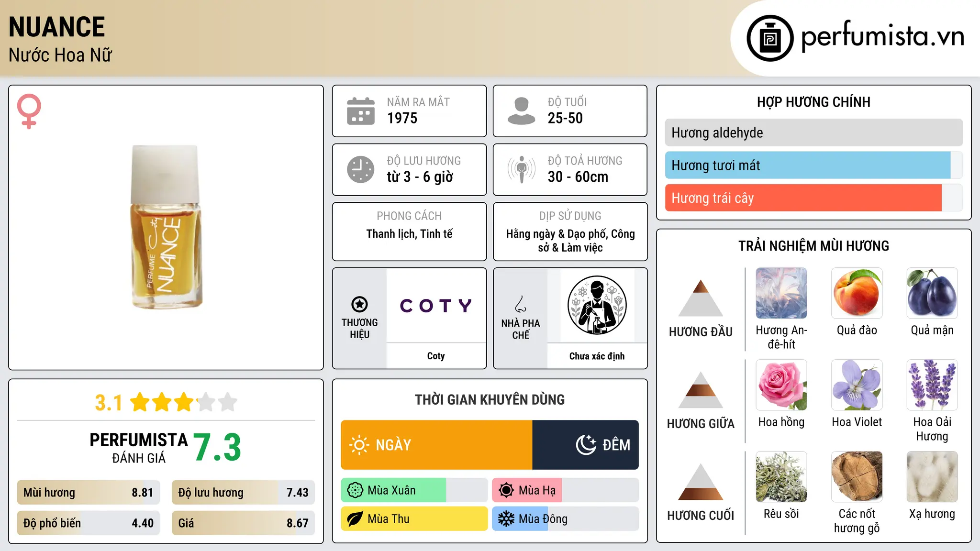Click the sun icon for Mùa Hạ
Screen dimensions: 980x551
click(506, 490)
